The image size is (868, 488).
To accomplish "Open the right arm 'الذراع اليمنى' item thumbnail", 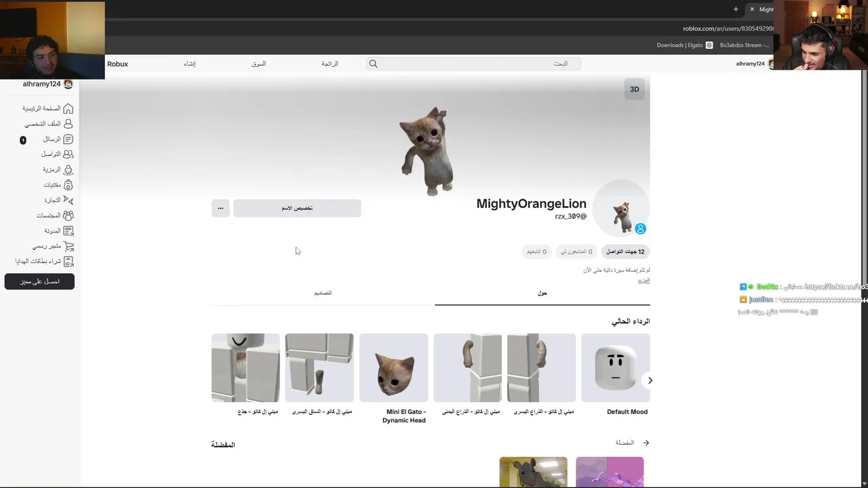I will click(468, 368).
